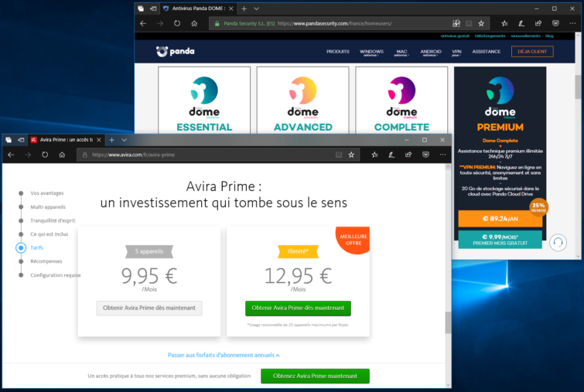Go to home page in Avira browser window

pyautogui.click(x=62, y=155)
